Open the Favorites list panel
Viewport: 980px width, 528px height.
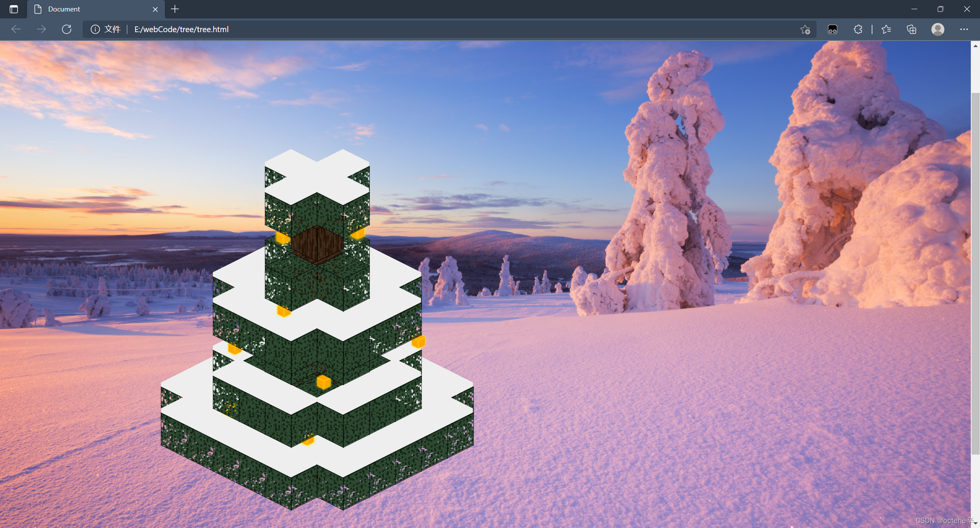[x=886, y=29]
